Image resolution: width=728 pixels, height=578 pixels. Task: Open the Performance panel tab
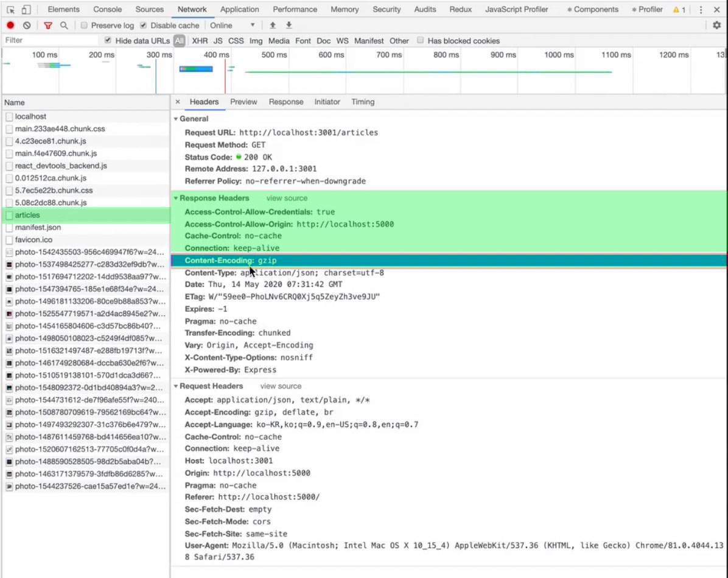pos(295,9)
